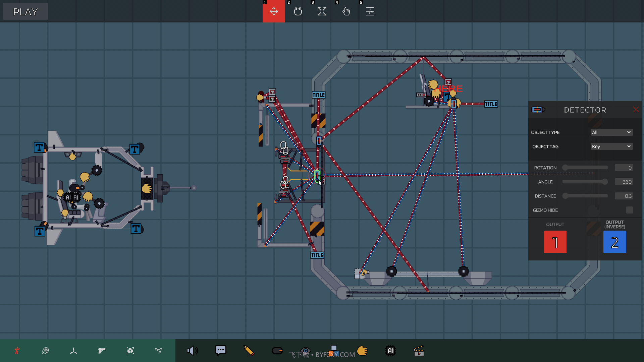Select the Rotate tool
The height and width of the screenshot is (362, 644).
point(298,11)
